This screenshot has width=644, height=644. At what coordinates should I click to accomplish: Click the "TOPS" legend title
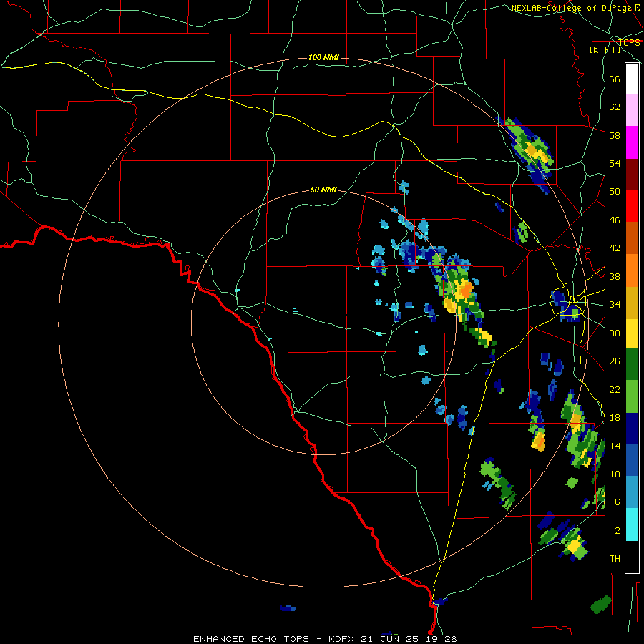(x=629, y=42)
